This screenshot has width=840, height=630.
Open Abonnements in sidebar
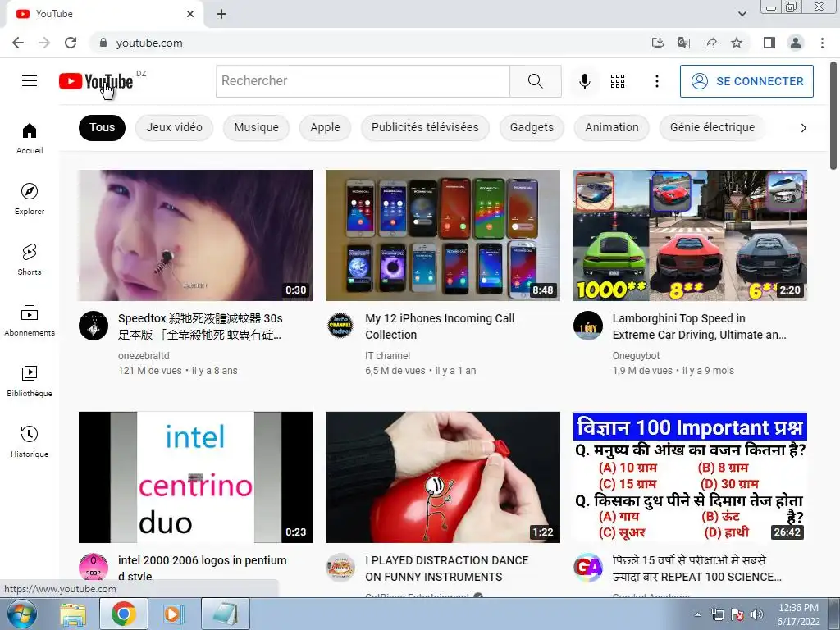(x=30, y=321)
